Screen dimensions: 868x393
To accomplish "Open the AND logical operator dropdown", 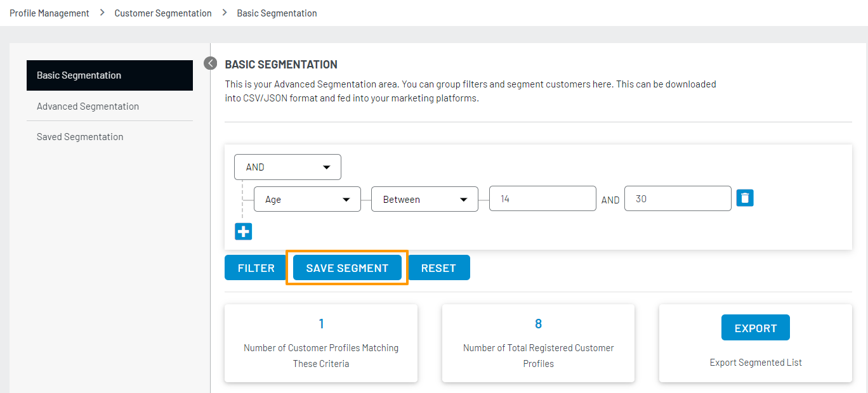I will (x=287, y=167).
